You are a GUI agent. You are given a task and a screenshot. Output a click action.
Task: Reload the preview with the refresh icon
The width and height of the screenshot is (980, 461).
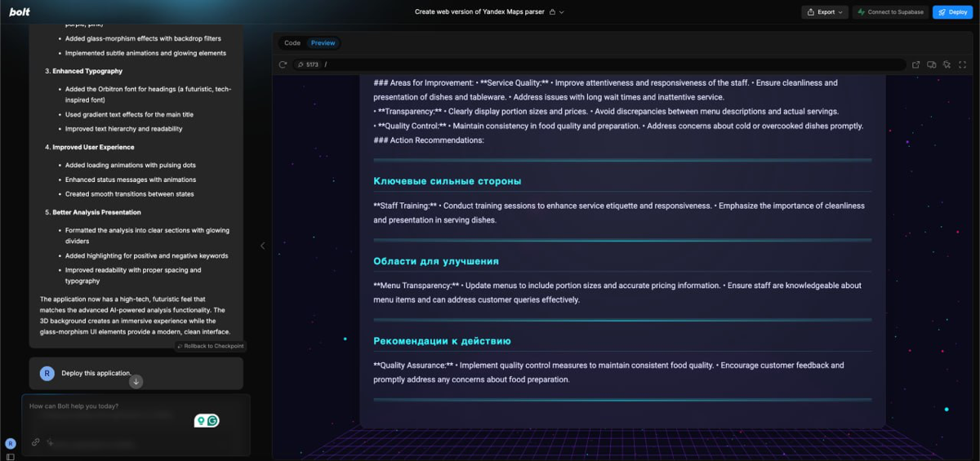pos(283,64)
